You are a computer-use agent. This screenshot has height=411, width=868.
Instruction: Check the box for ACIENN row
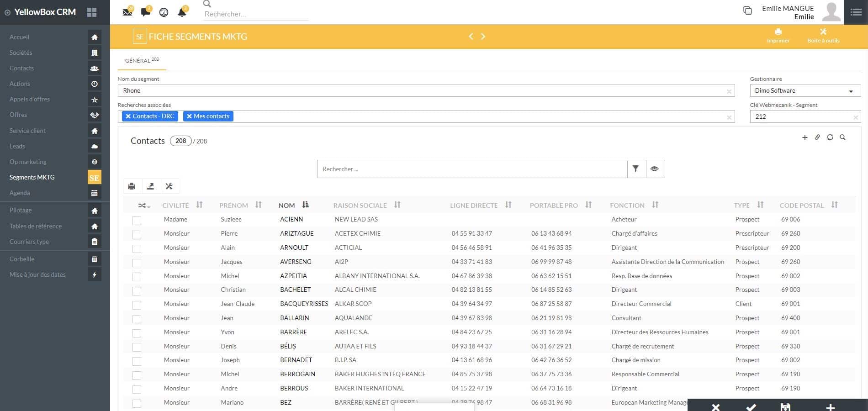137,221
